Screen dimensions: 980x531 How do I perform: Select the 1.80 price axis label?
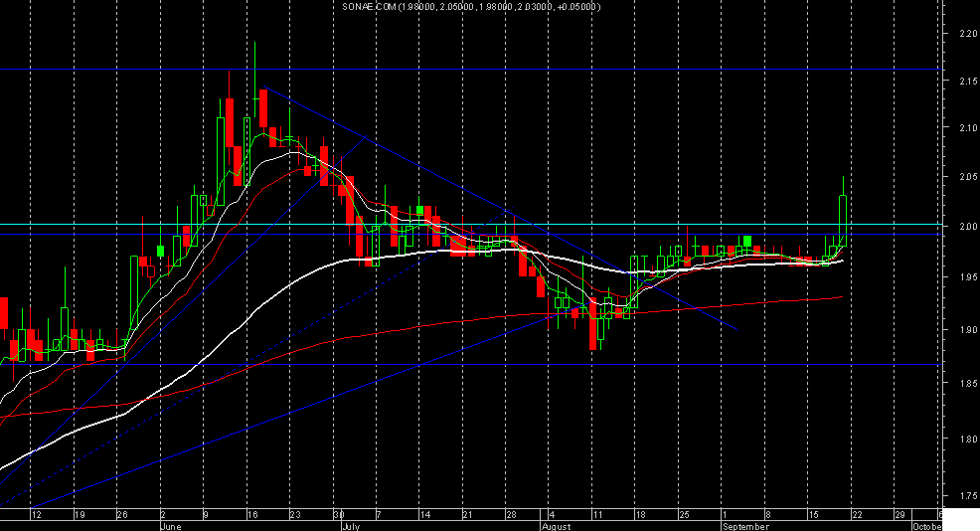click(968, 440)
